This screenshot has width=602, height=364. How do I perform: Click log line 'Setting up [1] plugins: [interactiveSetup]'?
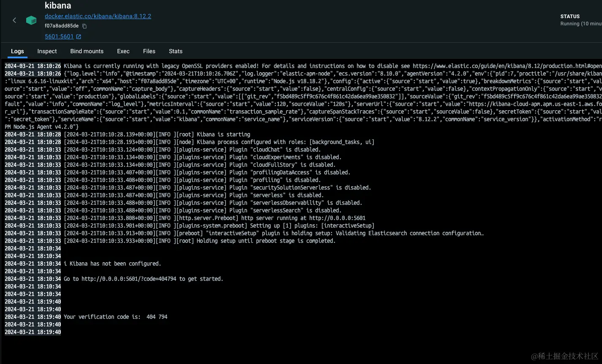click(190, 225)
